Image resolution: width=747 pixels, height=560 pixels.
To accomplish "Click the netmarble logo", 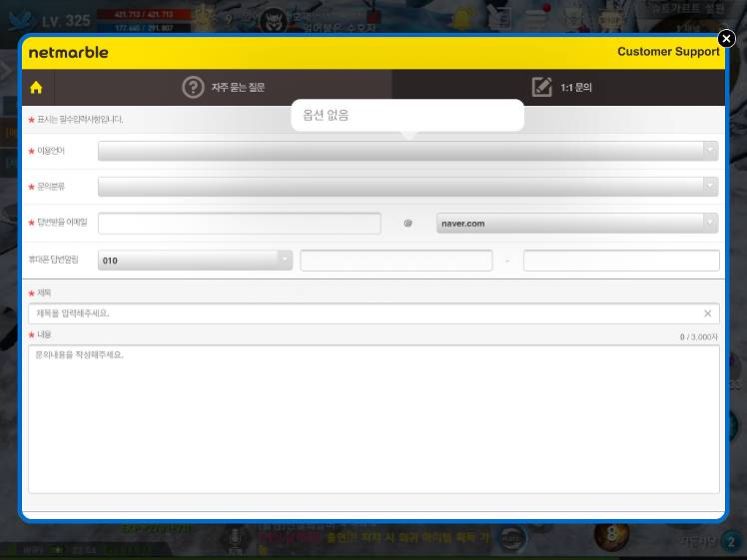I will point(68,52).
